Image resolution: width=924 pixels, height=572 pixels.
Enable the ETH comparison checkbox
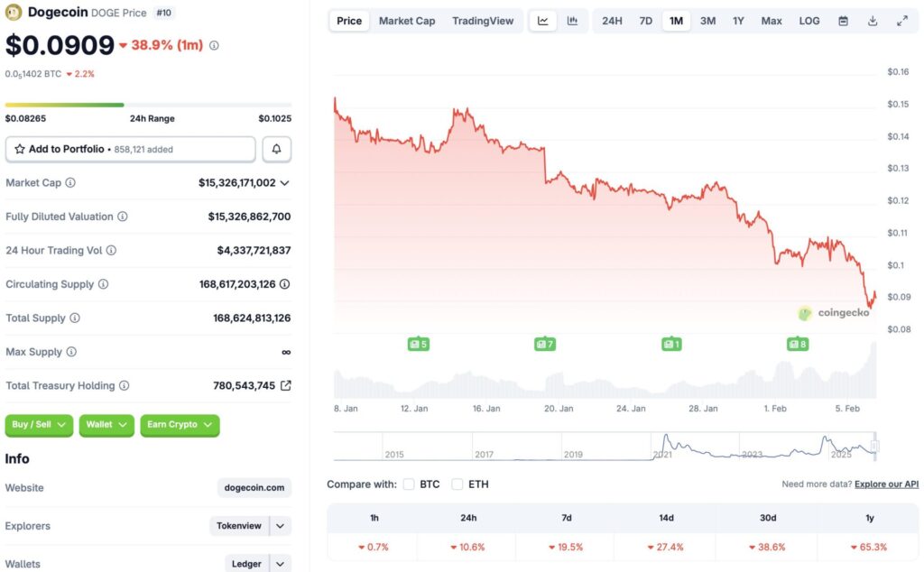[x=458, y=484]
